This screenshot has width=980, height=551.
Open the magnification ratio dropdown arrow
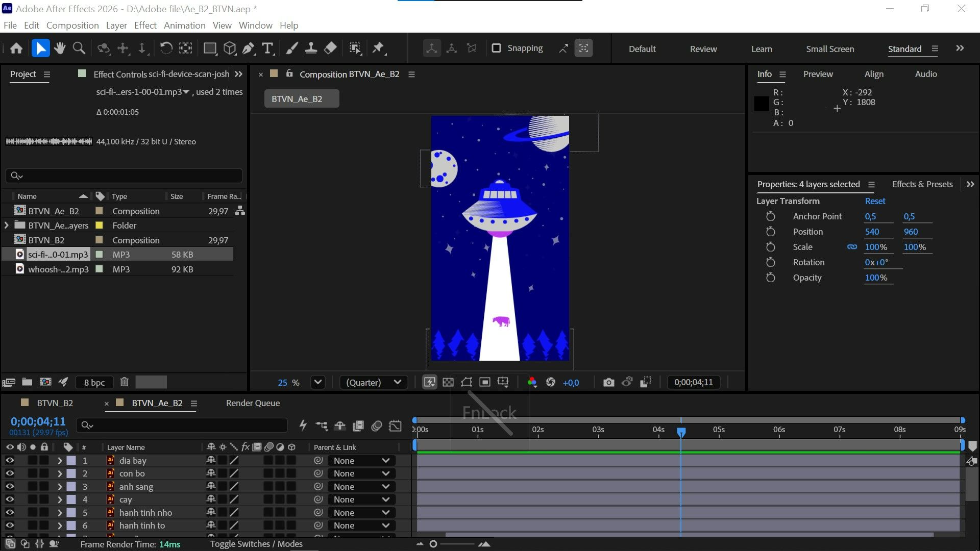click(318, 382)
